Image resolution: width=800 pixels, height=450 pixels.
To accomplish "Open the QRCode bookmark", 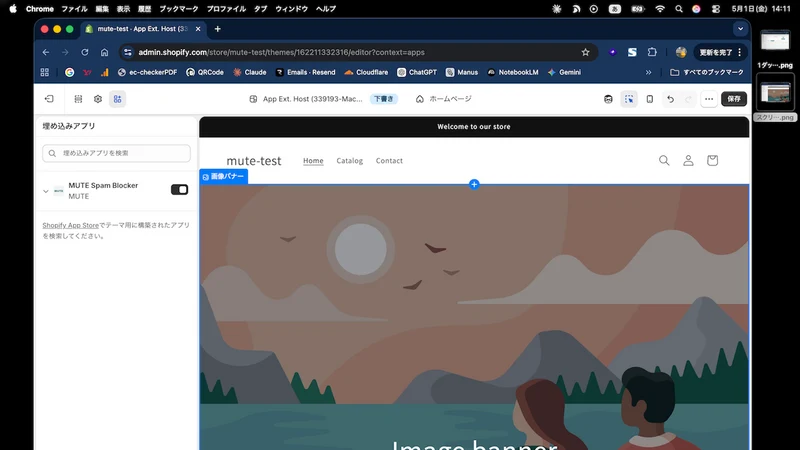I will (205, 72).
